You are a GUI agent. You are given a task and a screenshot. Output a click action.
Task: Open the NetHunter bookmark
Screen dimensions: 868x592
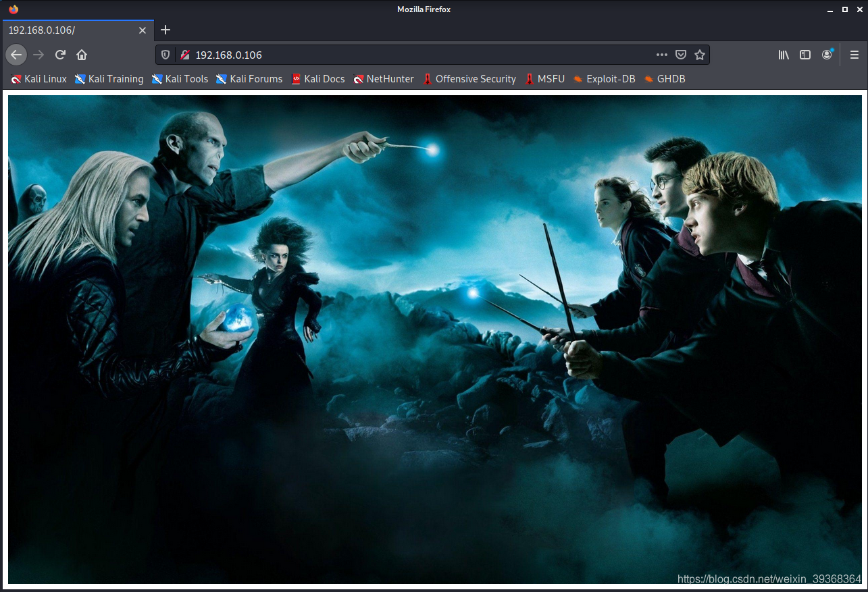point(383,79)
